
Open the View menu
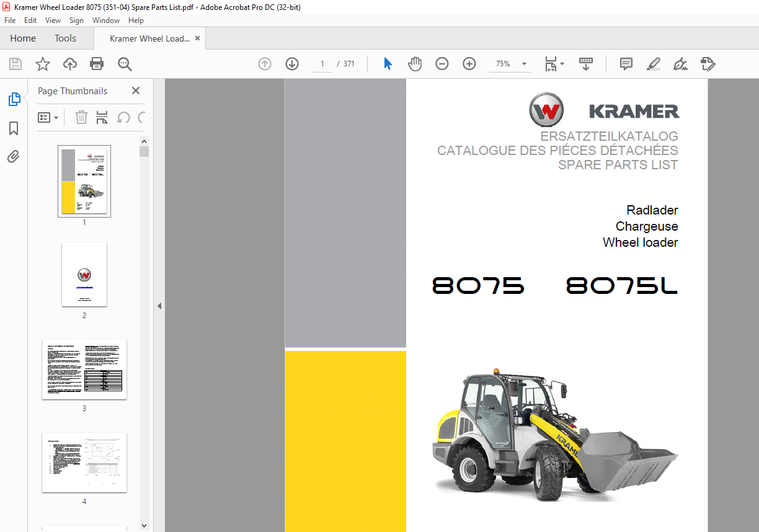coord(53,20)
